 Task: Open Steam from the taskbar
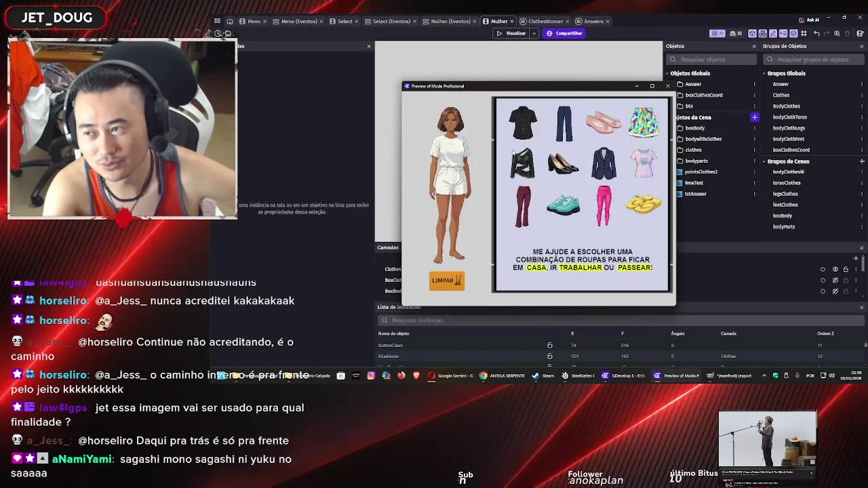(544, 375)
